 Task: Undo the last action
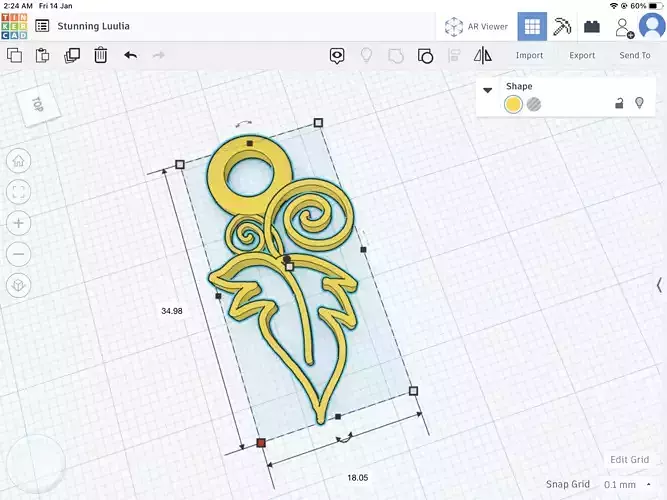[131, 55]
